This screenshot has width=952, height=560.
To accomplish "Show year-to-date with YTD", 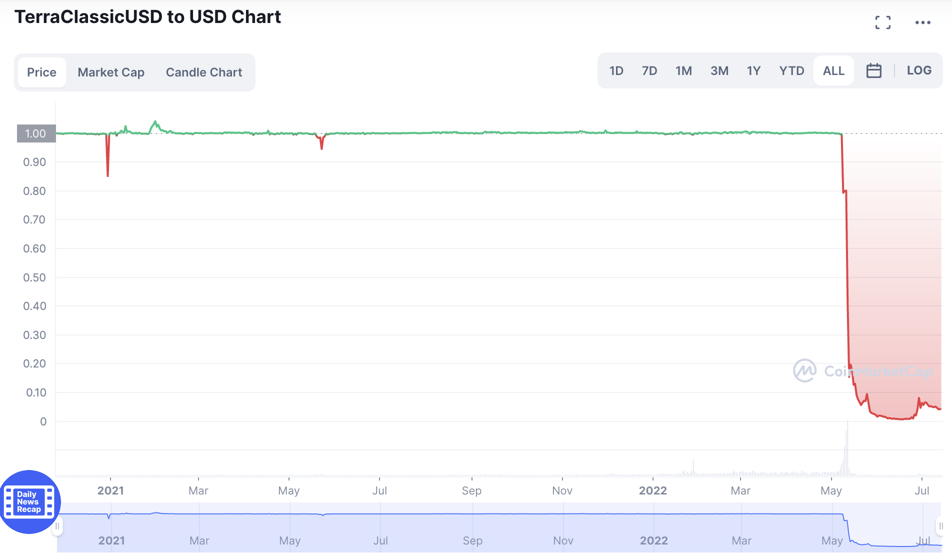I will pyautogui.click(x=791, y=70).
